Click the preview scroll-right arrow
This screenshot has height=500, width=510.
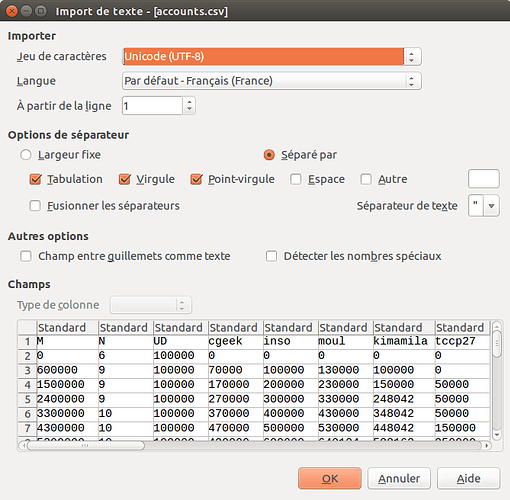coord(487,445)
